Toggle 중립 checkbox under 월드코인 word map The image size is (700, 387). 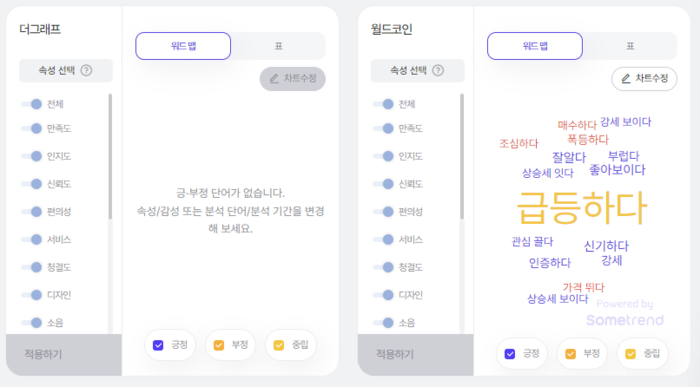point(630,354)
